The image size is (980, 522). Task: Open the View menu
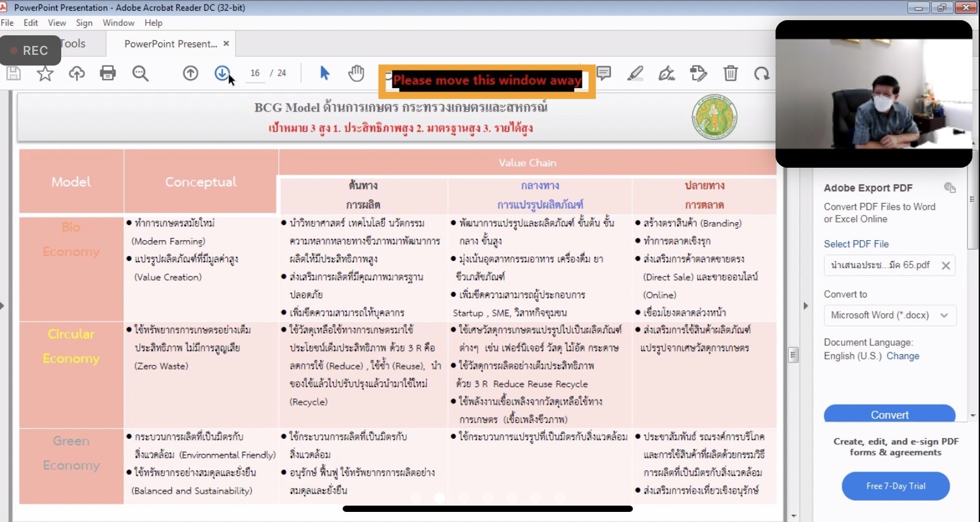coord(57,23)
